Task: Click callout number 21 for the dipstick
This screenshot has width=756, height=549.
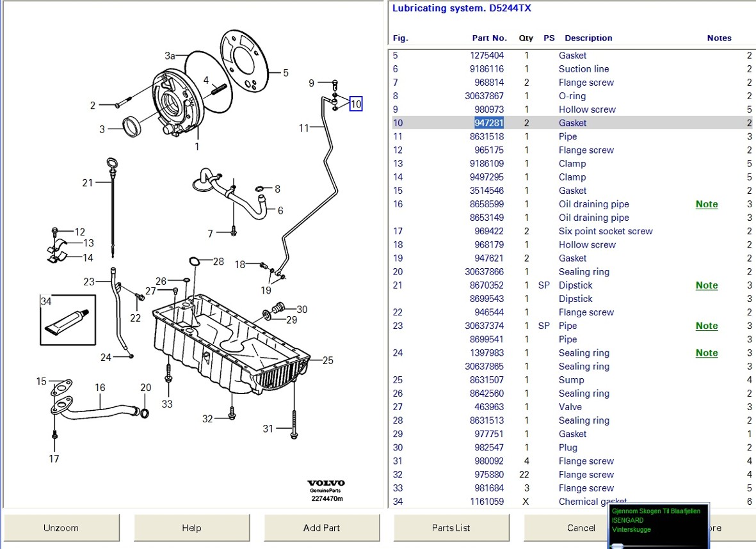Action: (x=87, y=182)
